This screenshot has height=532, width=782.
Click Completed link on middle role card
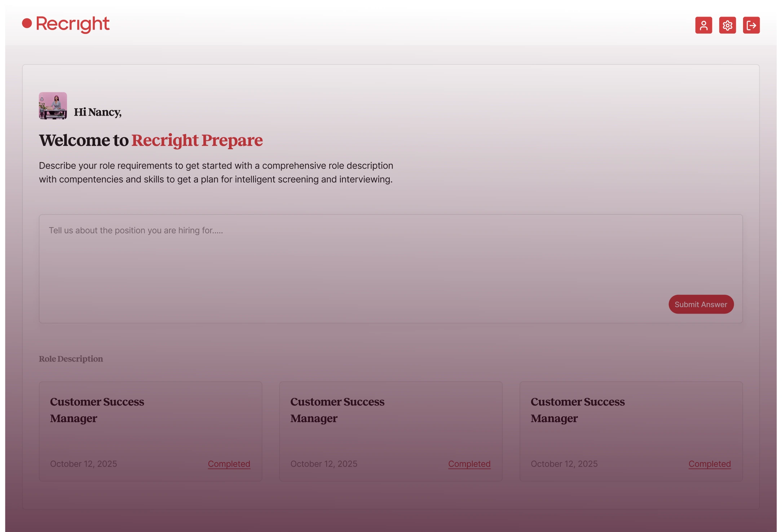pos(469,464)
